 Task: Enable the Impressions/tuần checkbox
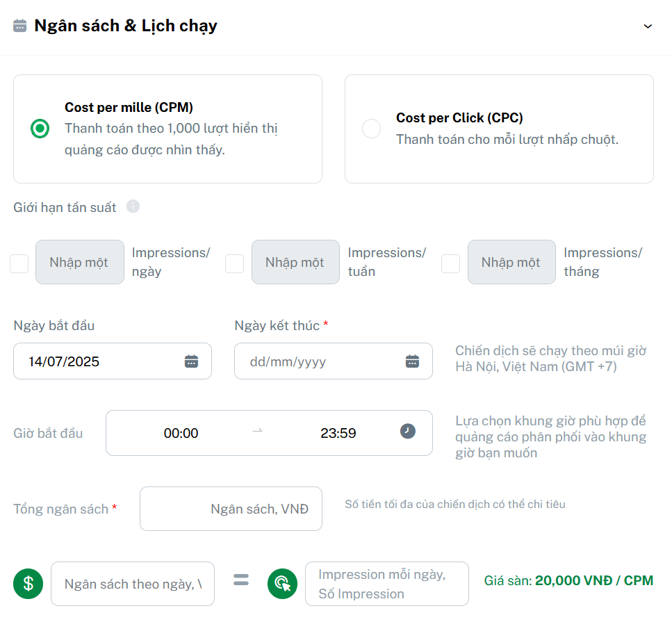click(x=234, y=263)
